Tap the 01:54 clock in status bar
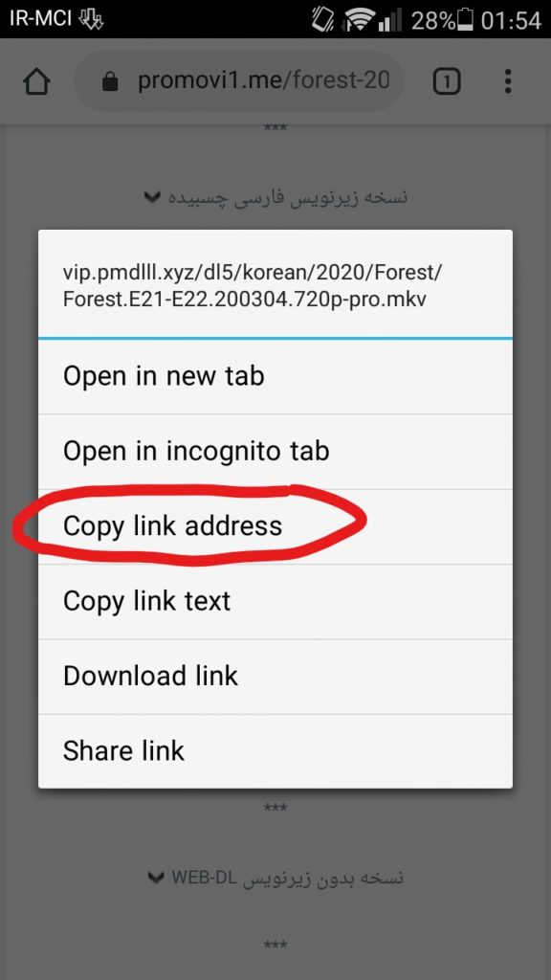 click(x=511, y=21)
